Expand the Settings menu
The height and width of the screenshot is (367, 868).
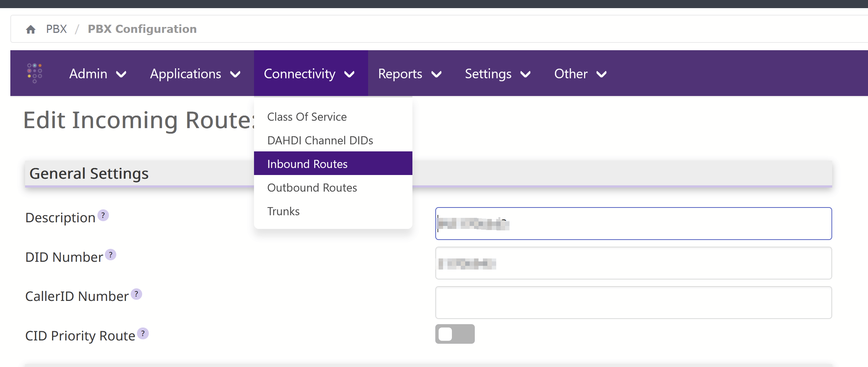pyautogui.click(x=498, y=74)
